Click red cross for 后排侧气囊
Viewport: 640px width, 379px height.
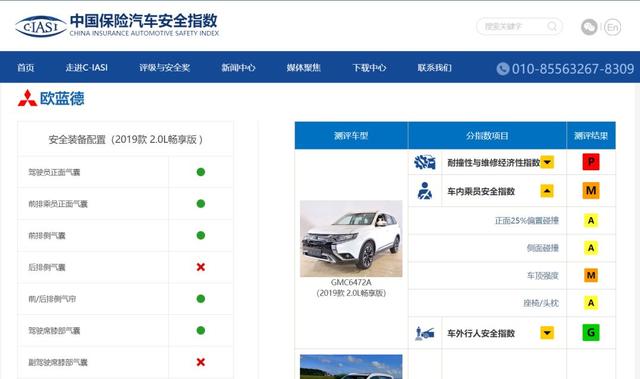tap(200, 267)
